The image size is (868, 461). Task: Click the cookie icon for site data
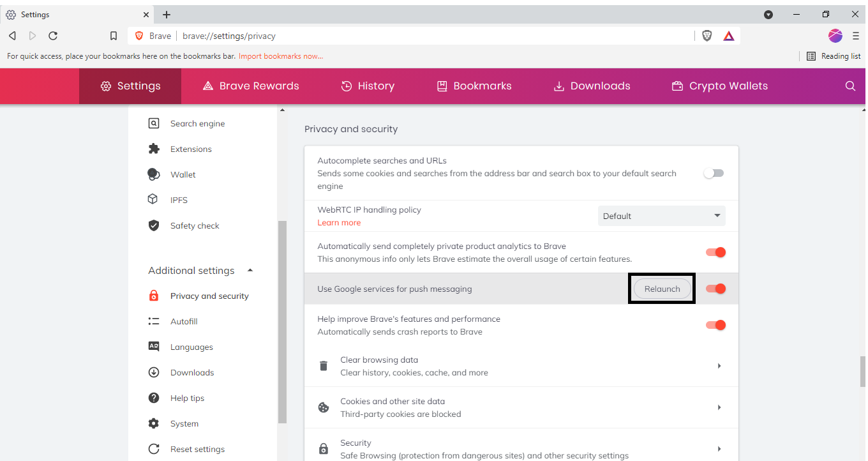point(324,407)
